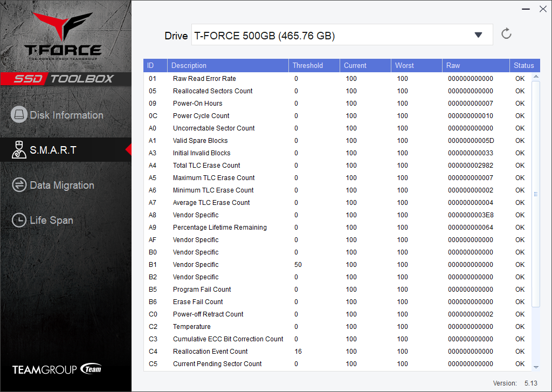Click threshold value 50 in B1 row

pyautogui.click(x=298, y=265)
